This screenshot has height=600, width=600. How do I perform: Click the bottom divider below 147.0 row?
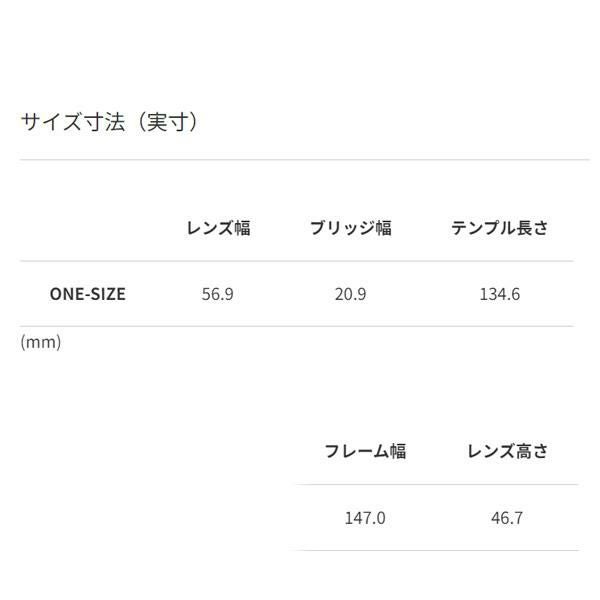[436, 550]
